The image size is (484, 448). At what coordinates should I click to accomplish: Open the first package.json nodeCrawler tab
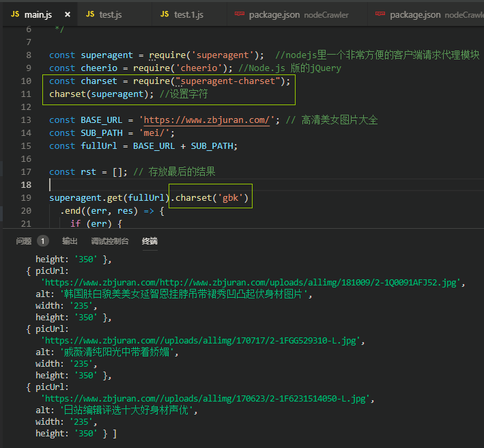pos(298,14)
